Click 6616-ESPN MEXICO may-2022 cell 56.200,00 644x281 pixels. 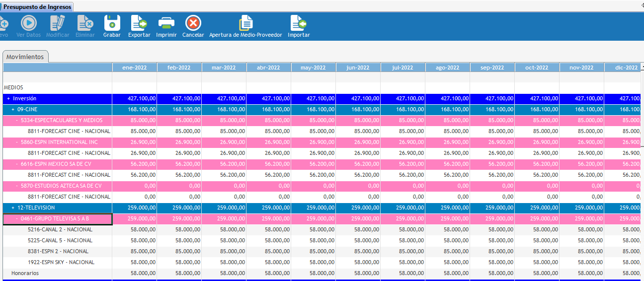[x=314, y=164]
